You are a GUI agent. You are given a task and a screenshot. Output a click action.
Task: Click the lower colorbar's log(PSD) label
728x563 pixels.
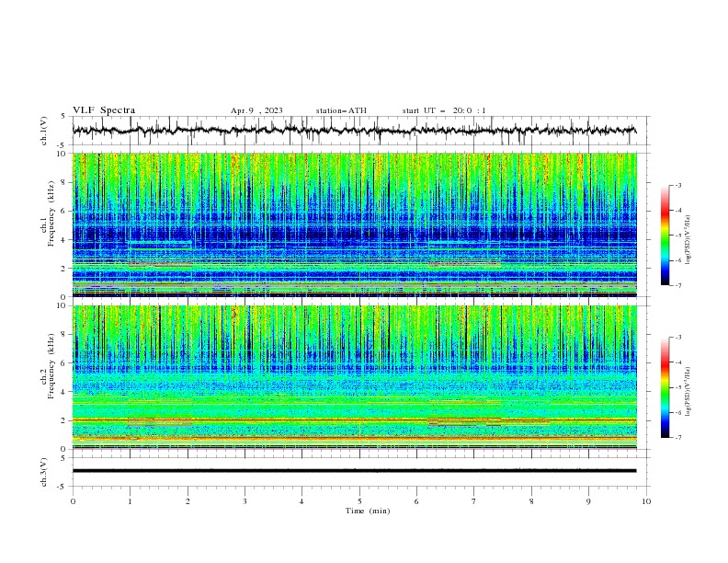coord(688,392)
